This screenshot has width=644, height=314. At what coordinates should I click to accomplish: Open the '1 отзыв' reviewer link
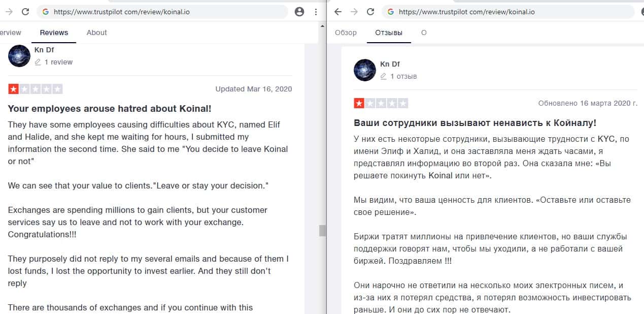(x=403, y=76)
